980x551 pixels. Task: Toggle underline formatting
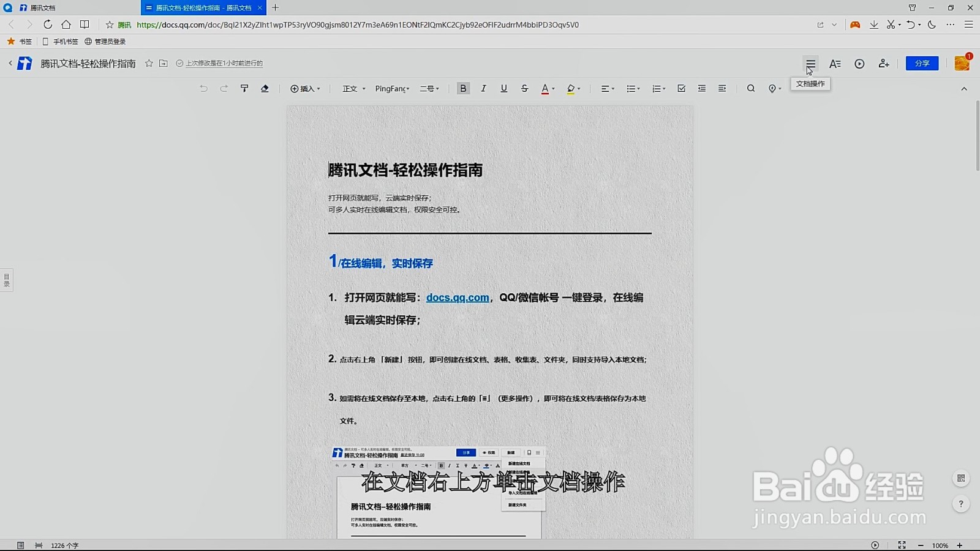coord(503,89)
